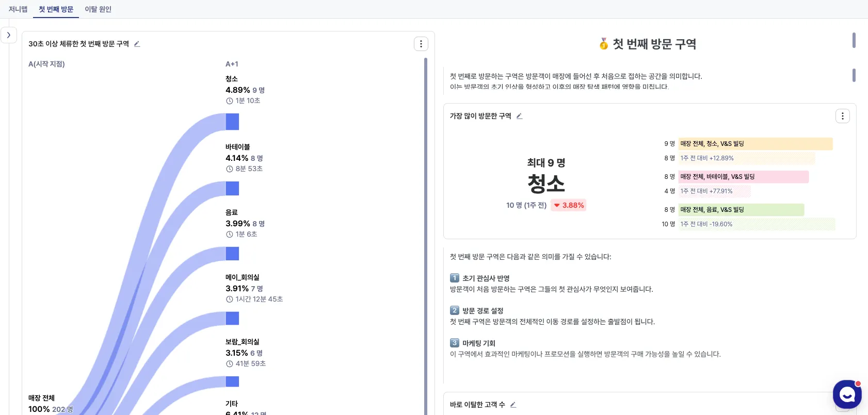Viewport: 868px width, 415px height.
Task: Click the A(시작 지점) column header
Action: coord(46,64)
